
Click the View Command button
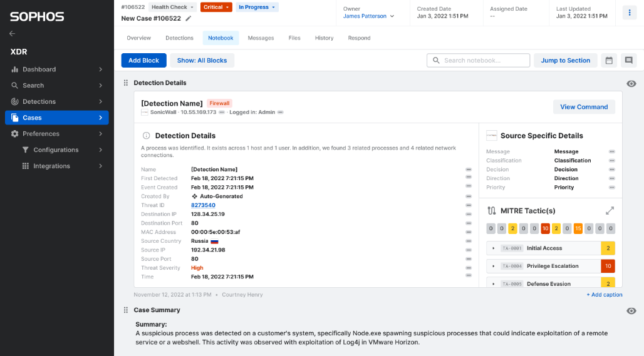coord(584,106)
